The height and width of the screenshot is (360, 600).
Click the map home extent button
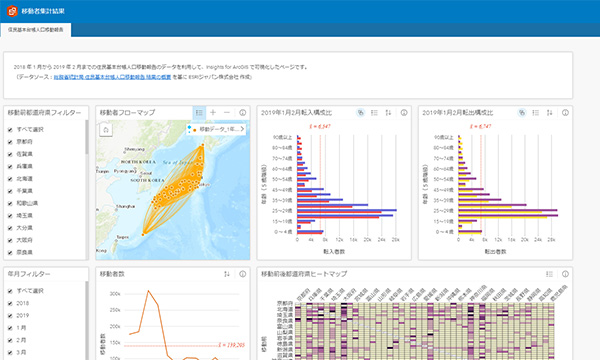coord(106,130)
